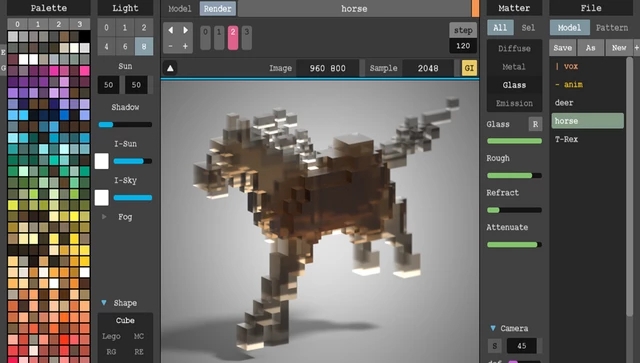
Task: Remove frame with minus icon
Action: [x=171, y=46]
